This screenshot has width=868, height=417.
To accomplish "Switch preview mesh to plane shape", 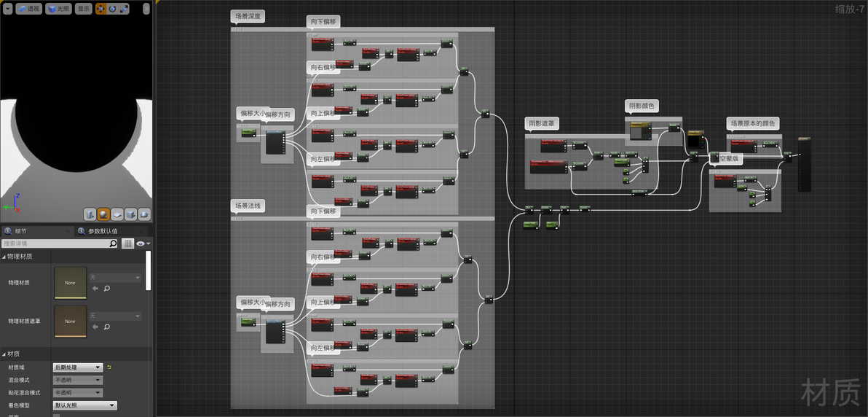I will coord(117,214).
